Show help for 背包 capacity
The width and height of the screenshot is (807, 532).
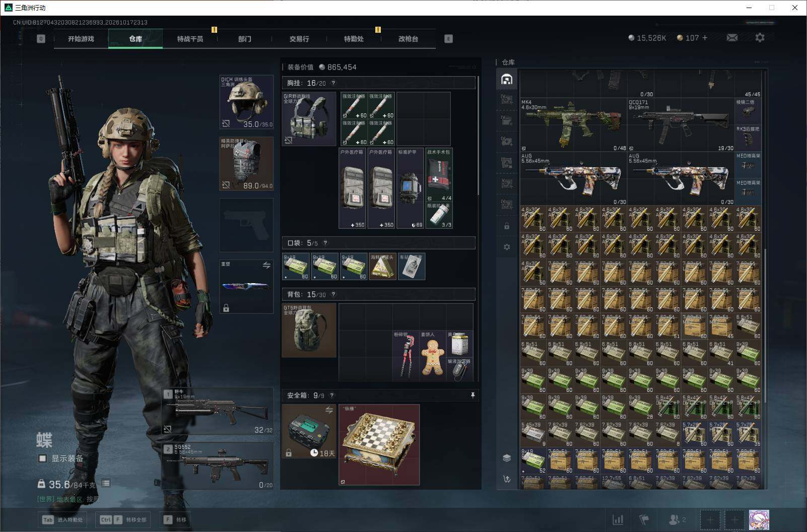[x=333, y=294]
